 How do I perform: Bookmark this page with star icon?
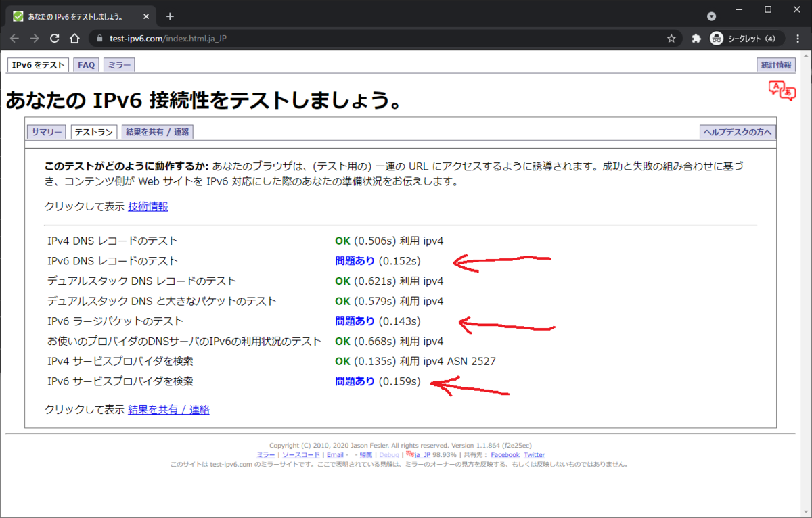point(671,39)
